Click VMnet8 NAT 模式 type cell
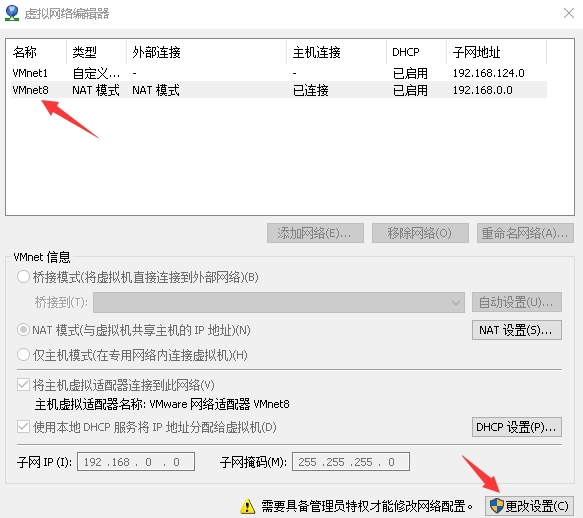Image resolution: width=583 pixels, height=518 pixels. [x=96, y=90]
